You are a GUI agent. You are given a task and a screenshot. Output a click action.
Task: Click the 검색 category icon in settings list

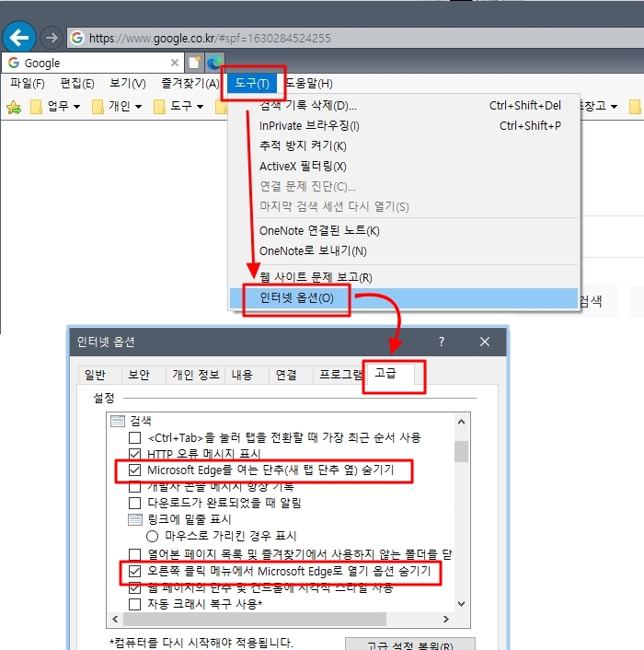point(118,421)
